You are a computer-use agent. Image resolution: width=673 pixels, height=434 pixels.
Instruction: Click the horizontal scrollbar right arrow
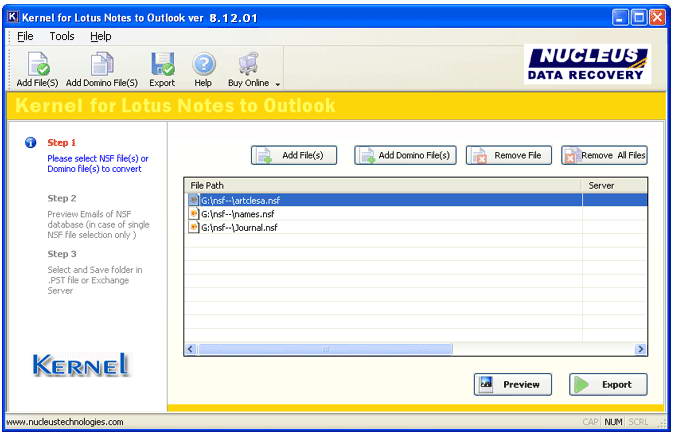[640, 349]
